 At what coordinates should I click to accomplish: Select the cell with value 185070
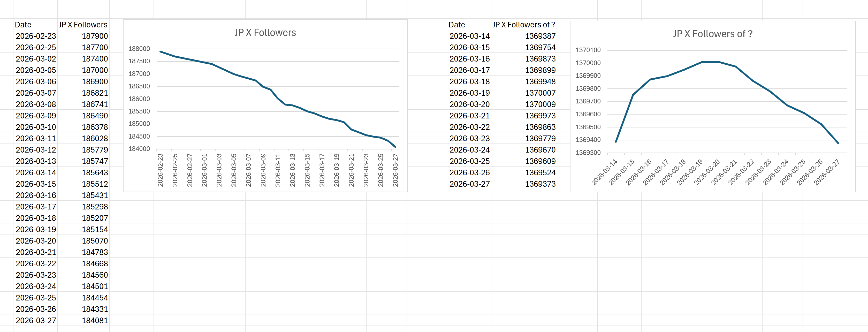(x=95, y=241)
